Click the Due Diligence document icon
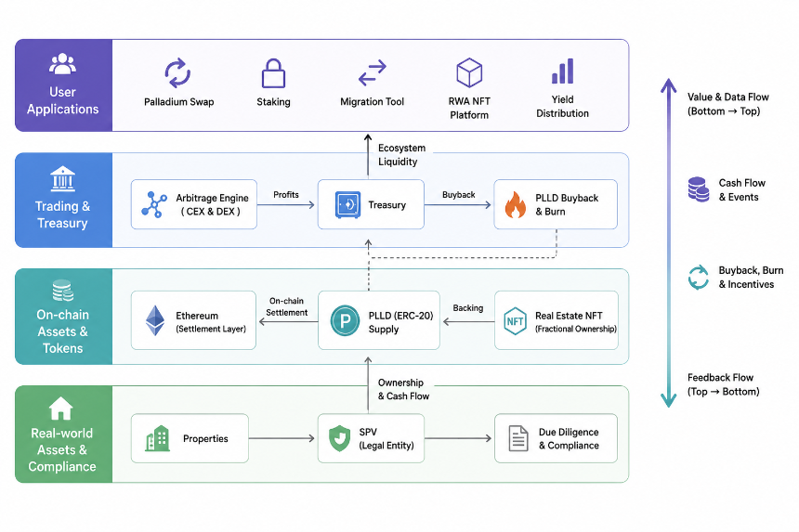The width and height of the screenshot is (799, 532). 518,438
